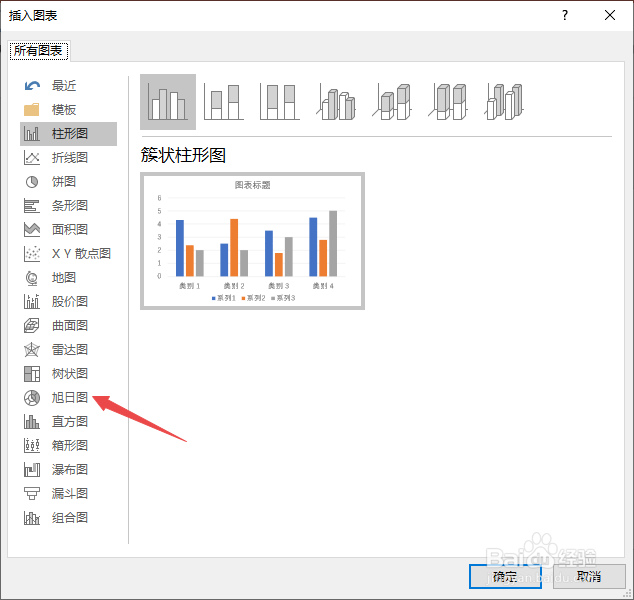The height and width of the screenshot is (600, 634).
Task: Choose 面积图 category label
Action: coord(70,230)
